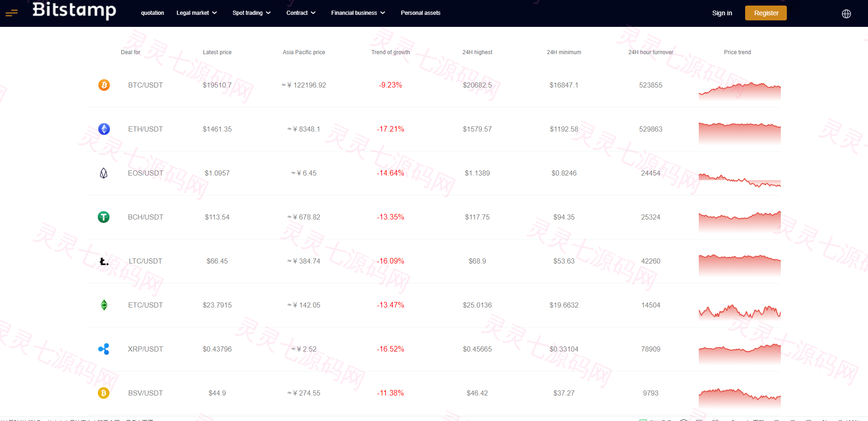The height and width of the screenshot is (421, 868).
Task: Open the XRP/USDT trading pair
Action: click(x=146, y=349)
